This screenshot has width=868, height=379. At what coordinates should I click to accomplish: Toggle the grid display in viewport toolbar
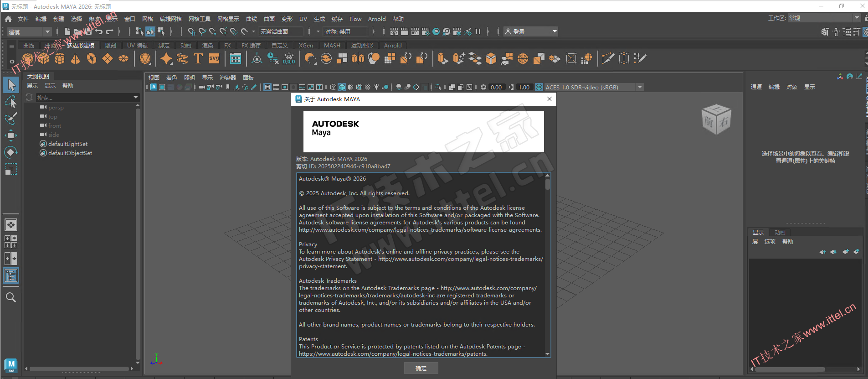(x=267, y=87)
